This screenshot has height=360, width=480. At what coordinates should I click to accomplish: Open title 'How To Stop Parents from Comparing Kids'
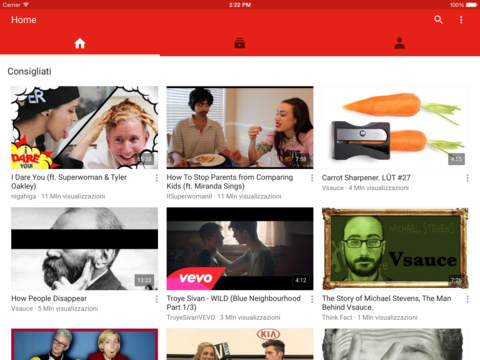tap(230, 182)
